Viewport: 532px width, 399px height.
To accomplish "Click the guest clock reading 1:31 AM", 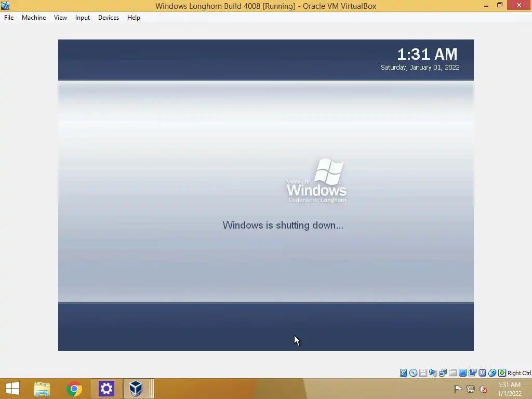I will [427, 54].
